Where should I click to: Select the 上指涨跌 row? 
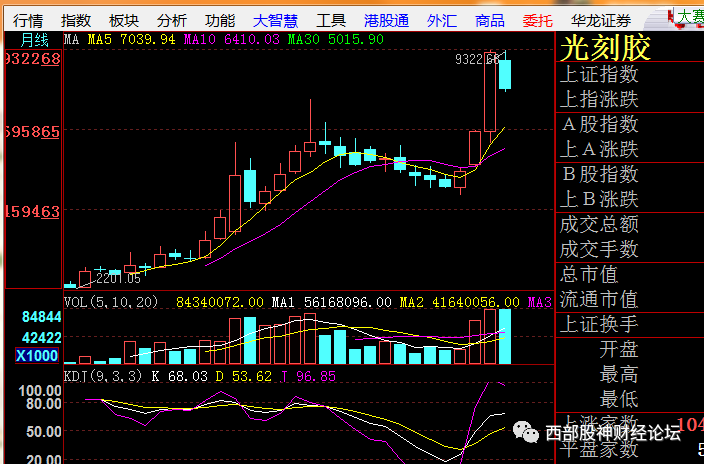click(630, 99)
